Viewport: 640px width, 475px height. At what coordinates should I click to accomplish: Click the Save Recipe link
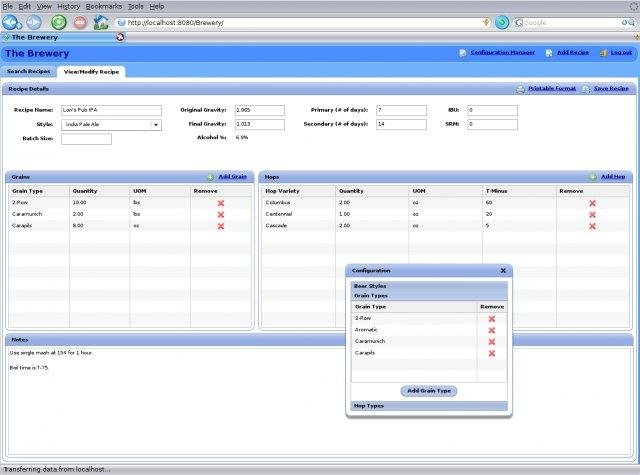tap(611, 89)
